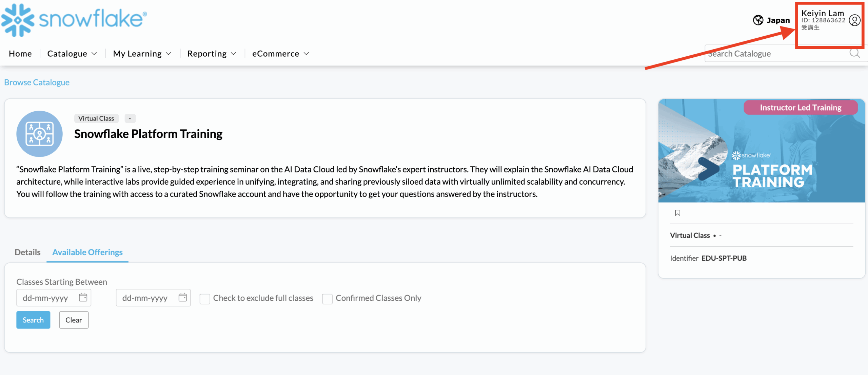Open the user profile avatar icon
This screenshot has height=375, width=868.
[x=854, y=20]
